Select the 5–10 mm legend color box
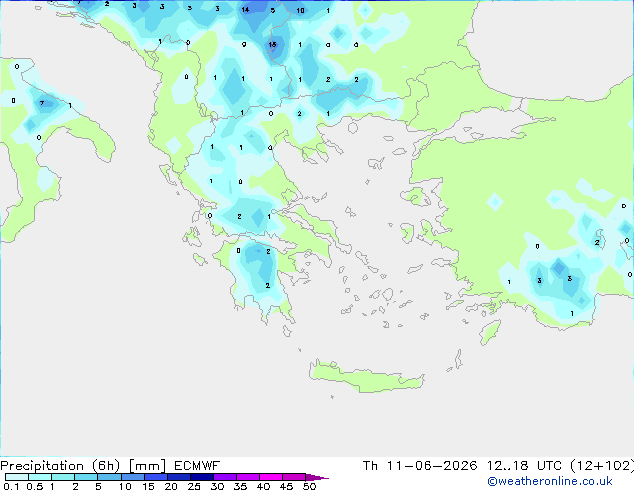 (x=109, y=477)
